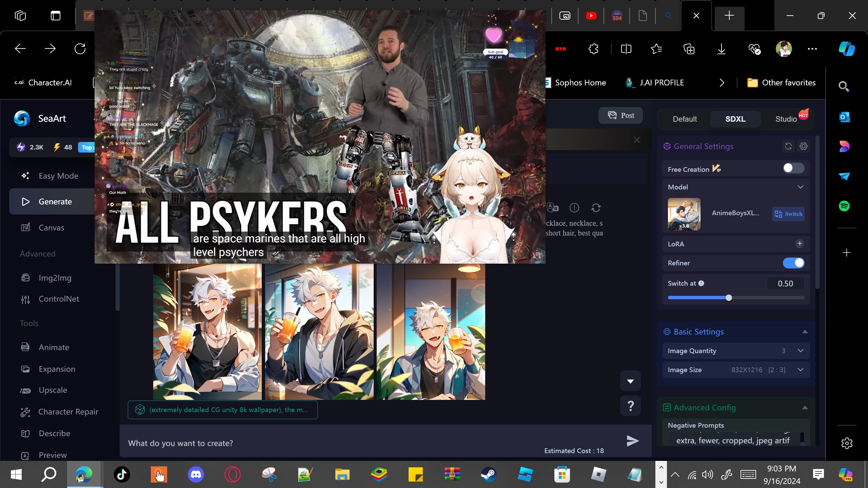This screenshot has height=488, width=868.
Task: Open the YouTube browser tab
Action: tap(591, 16)
